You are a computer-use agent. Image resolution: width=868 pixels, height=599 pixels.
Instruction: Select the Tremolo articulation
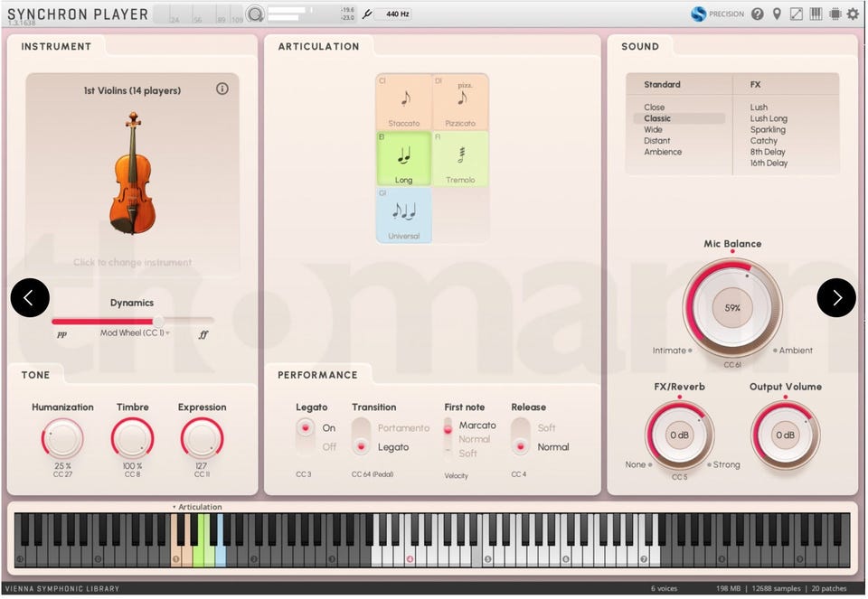tap(460, 158)
